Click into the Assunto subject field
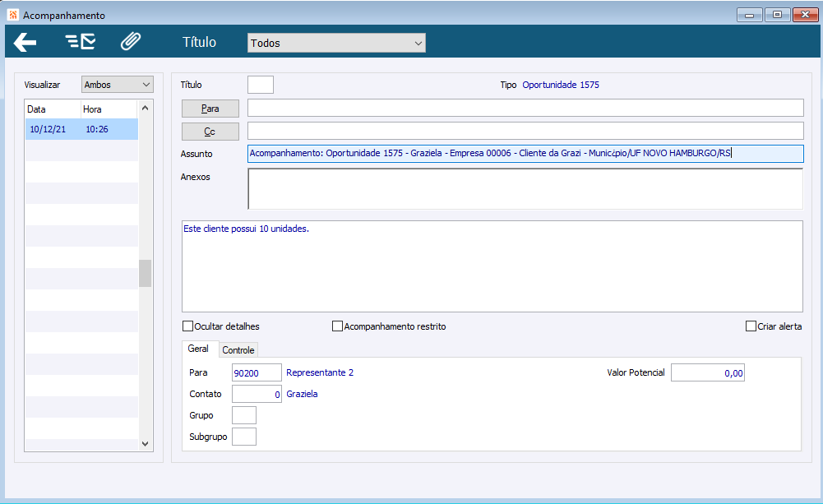Screen dimensions: 823x504 [525, 153]
